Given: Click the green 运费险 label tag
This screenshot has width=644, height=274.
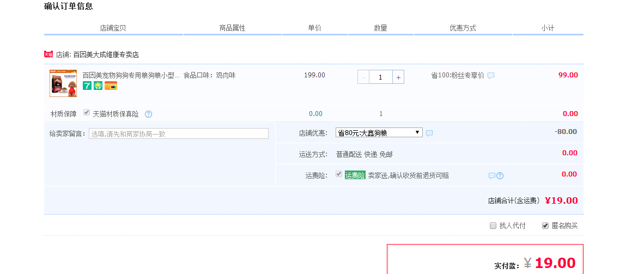Looking at the screenshot, I should click(x=355, y=175).
